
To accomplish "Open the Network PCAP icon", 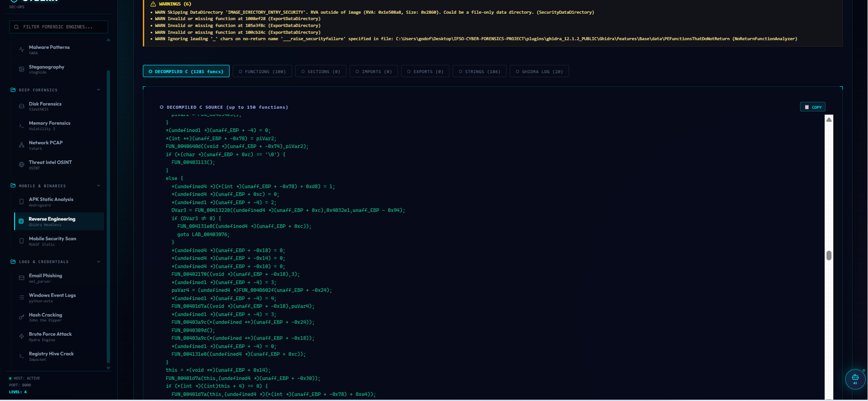I will 21,145.
